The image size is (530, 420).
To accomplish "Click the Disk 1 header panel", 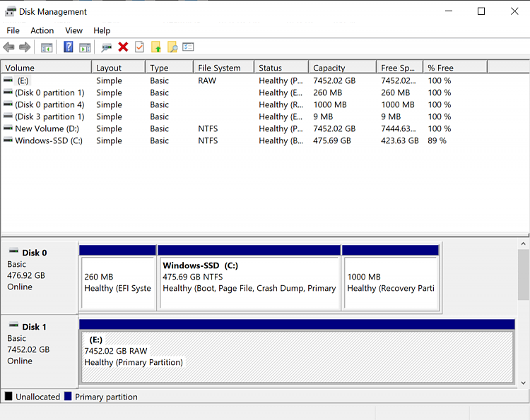I will [40, 352].
